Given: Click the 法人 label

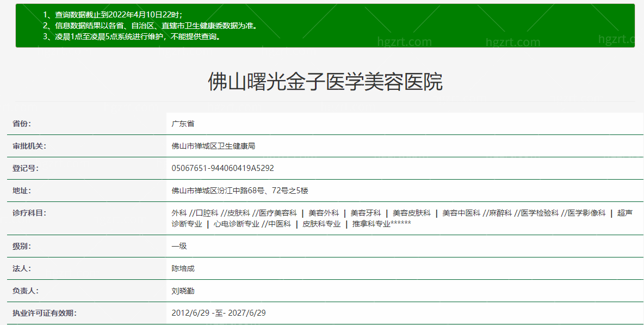Looking at the screenshot, I should pos(21,268).
